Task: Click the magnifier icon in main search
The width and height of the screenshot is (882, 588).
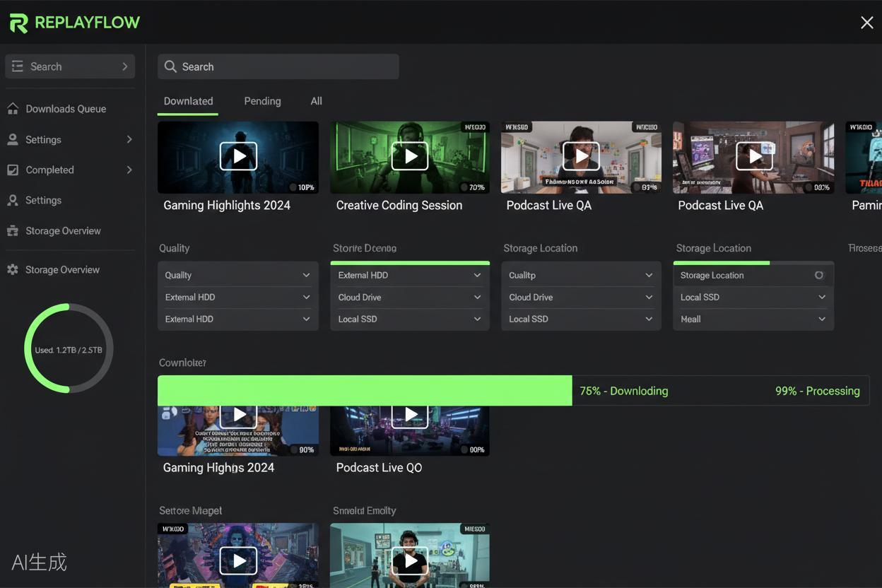Action: pyautogui.click(x=170, y=66)
